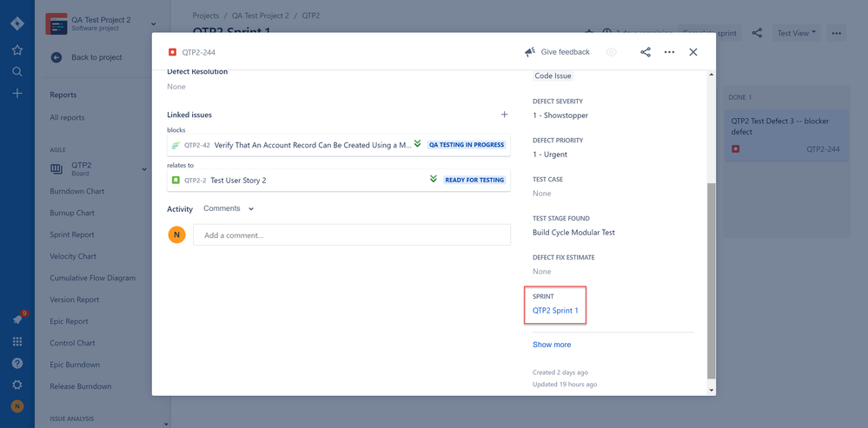Click the Complete sprint button
This screenshot has width=868, height=428.
point(710,33)
